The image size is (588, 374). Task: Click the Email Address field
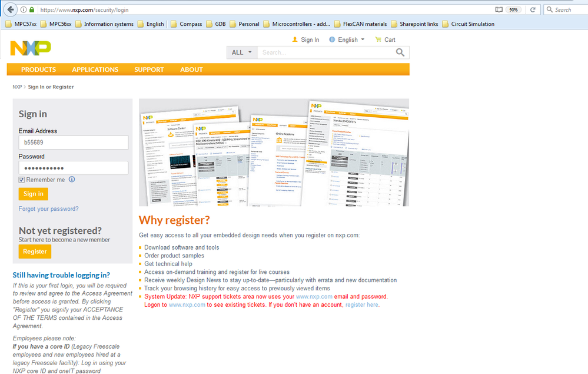pos(74,143)
